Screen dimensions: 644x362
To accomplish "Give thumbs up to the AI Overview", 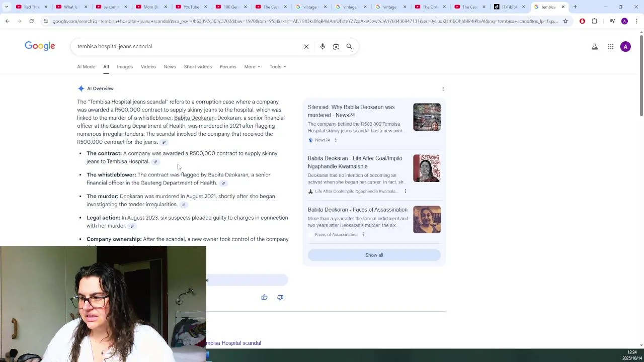I will (264, 297).
